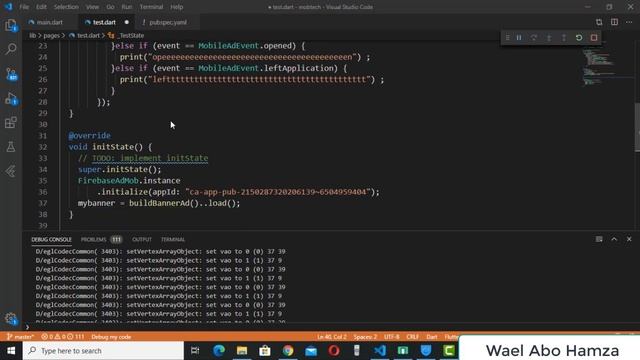This screenshot has width=640, height=360.
Task: Click the Split Editor icon
Action: pos(614,22)
